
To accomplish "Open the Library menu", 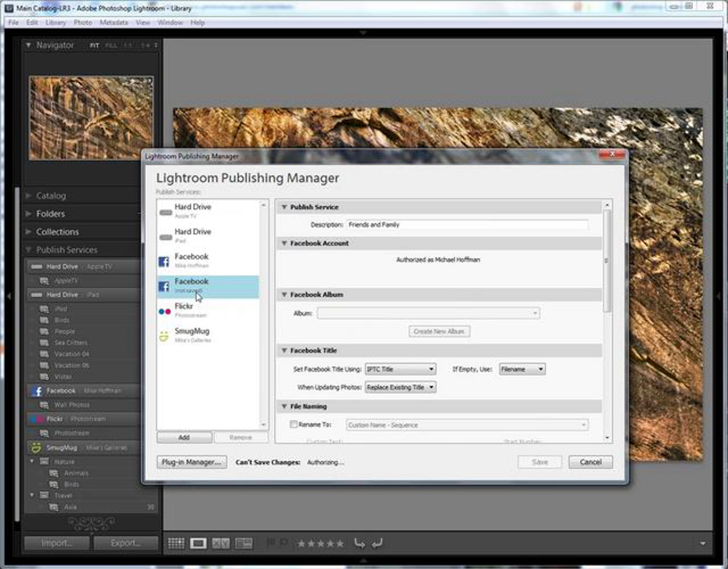I will [x=56, y=23].
